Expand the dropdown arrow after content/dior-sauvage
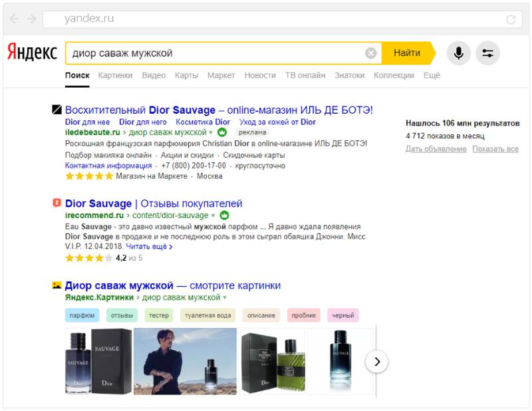This screenshot has height=411, width=532. click(213, 215)
